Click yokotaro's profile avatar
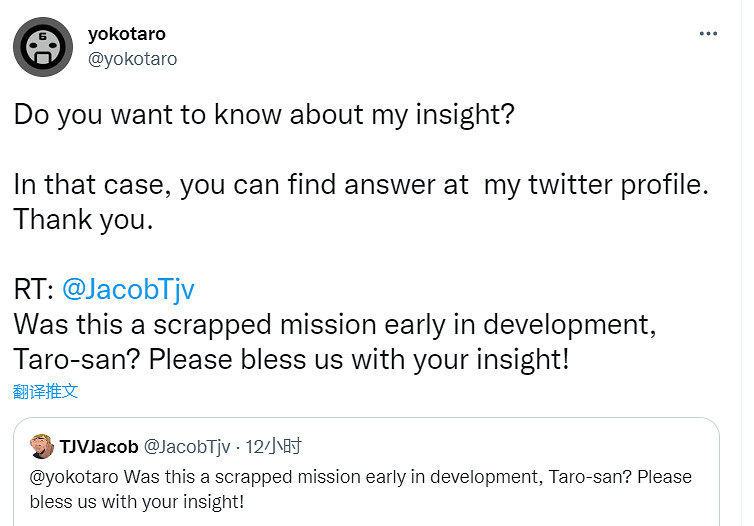 [43, 47]
